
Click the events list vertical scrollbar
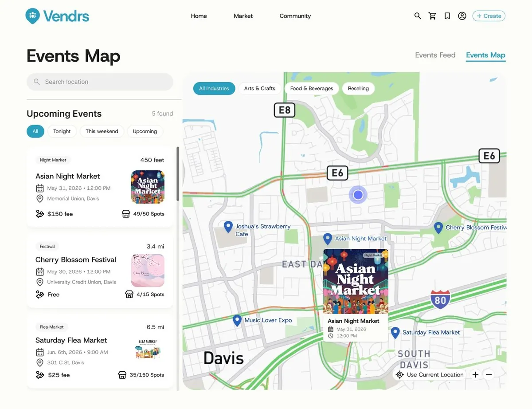click(178, 174)
